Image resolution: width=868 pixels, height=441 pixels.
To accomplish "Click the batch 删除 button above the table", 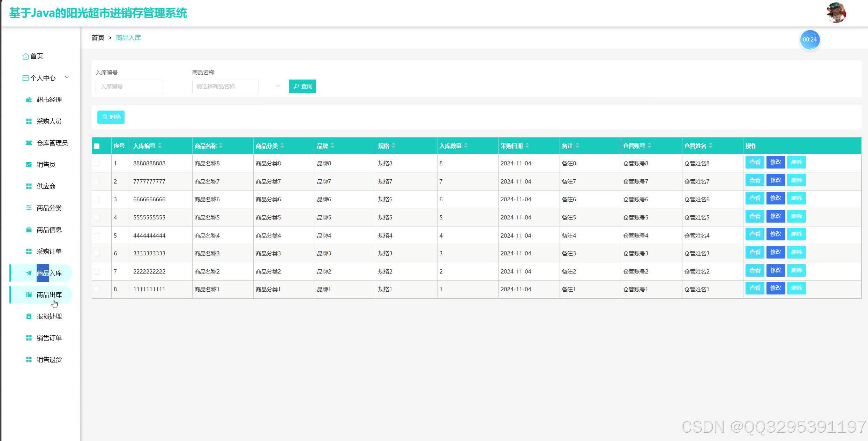I will pyautogui.click(x=111, y=117).
